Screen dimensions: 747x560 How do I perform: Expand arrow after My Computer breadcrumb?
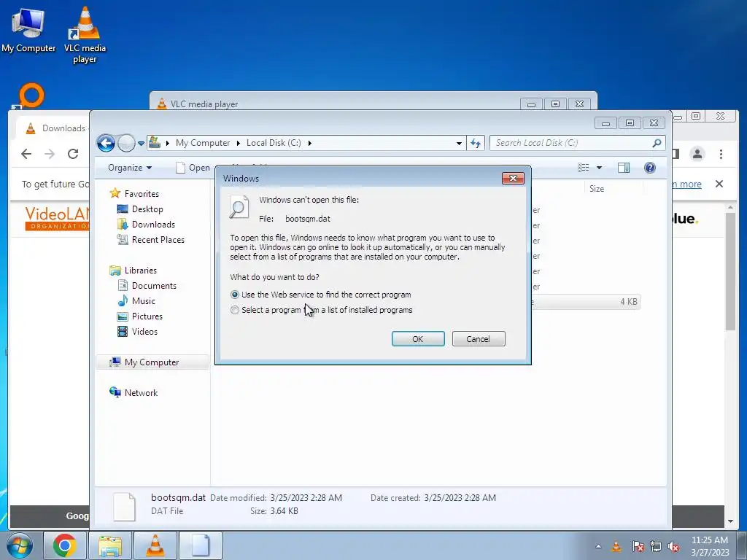coord(239,143)
